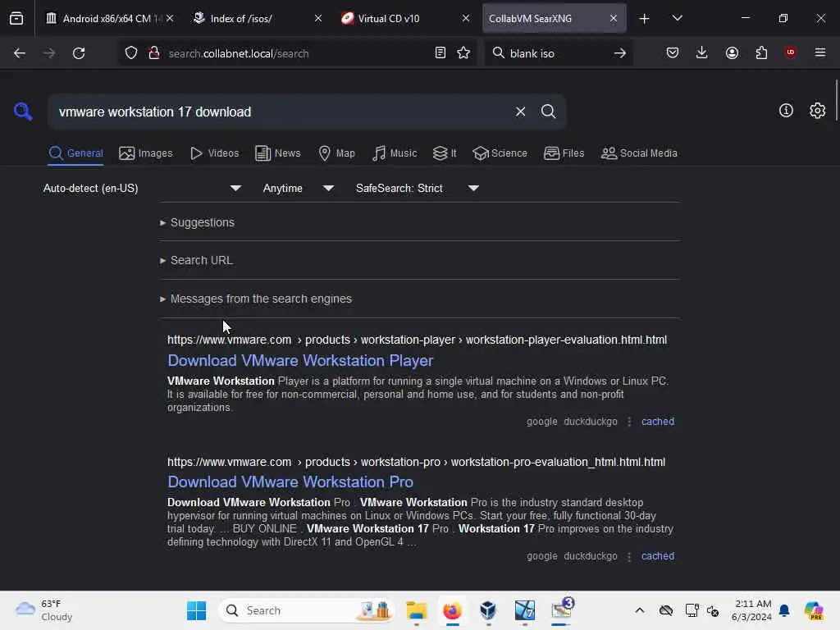Open the clock showing 2:11 AM
The width and height of the screenshot is (840, 630).
click(x=751, y=610)
